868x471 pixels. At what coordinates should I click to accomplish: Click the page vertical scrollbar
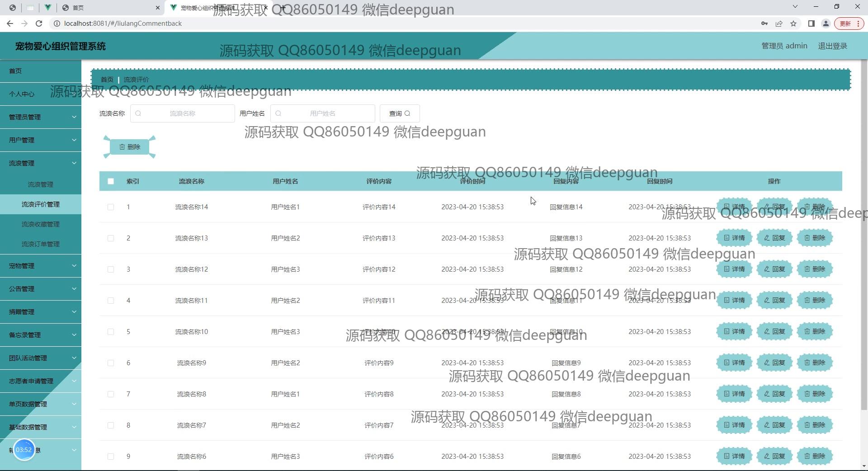pos(864,235)
